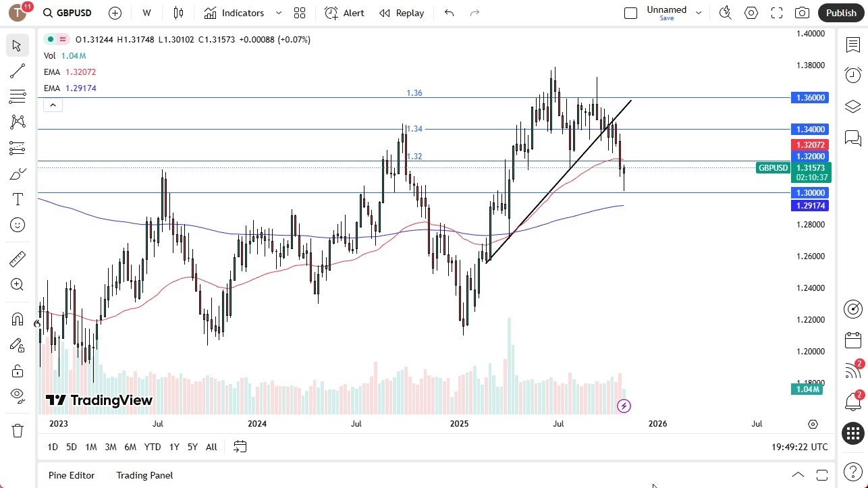Select the Text tool in the drawing toolbar

tap(18, 198)
